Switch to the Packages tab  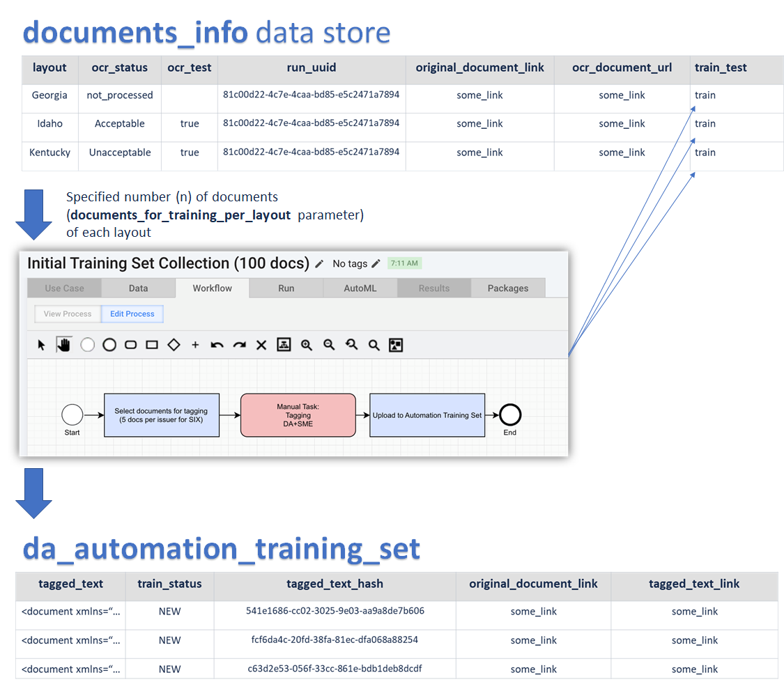[x=508, y=288]
